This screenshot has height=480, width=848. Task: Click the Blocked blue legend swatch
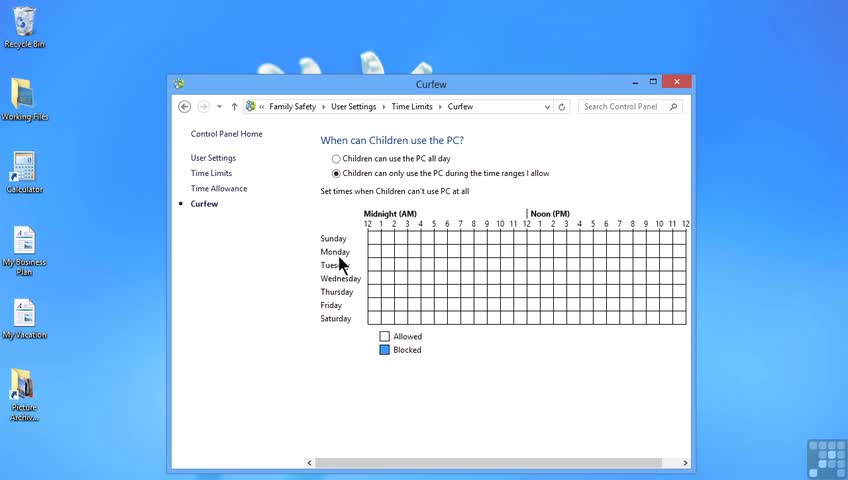click(385, 350)
